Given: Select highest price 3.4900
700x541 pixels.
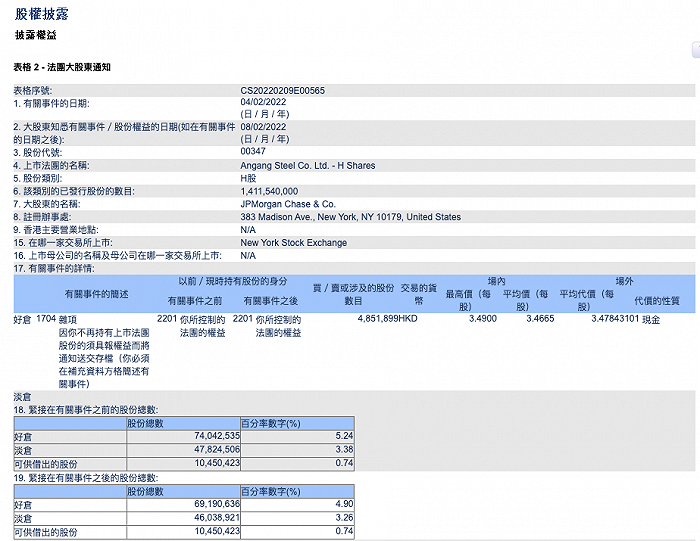Looking at the screenshot, I should (x=483, y=319).
